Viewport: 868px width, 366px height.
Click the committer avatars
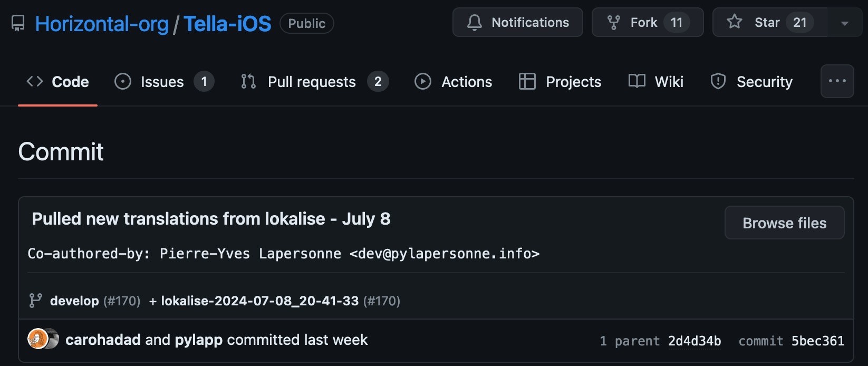point(43,339)
